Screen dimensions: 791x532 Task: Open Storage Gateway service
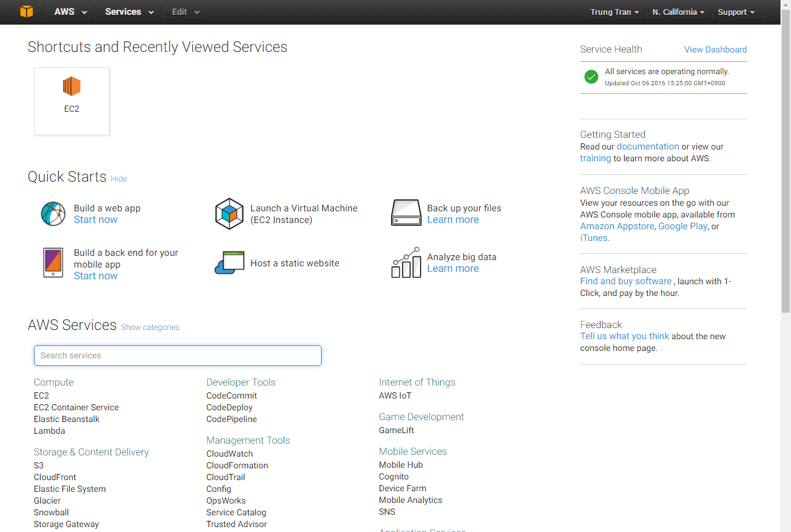66,524
